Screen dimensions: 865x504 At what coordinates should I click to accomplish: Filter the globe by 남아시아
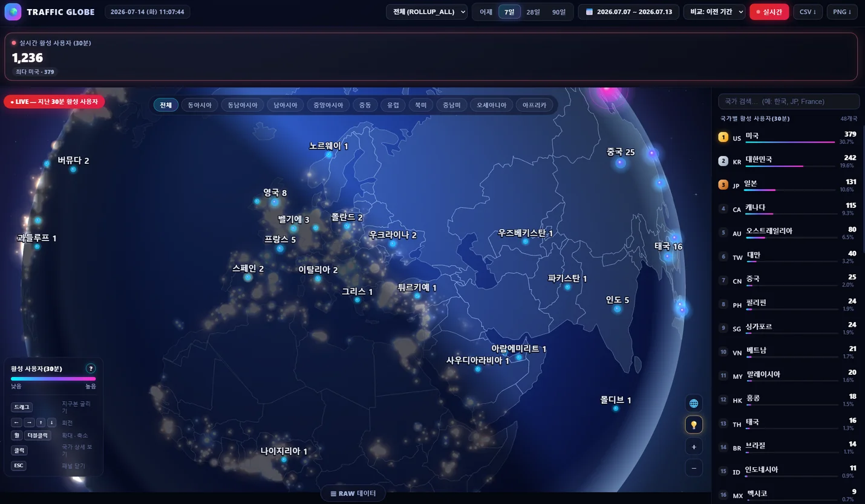286,105
